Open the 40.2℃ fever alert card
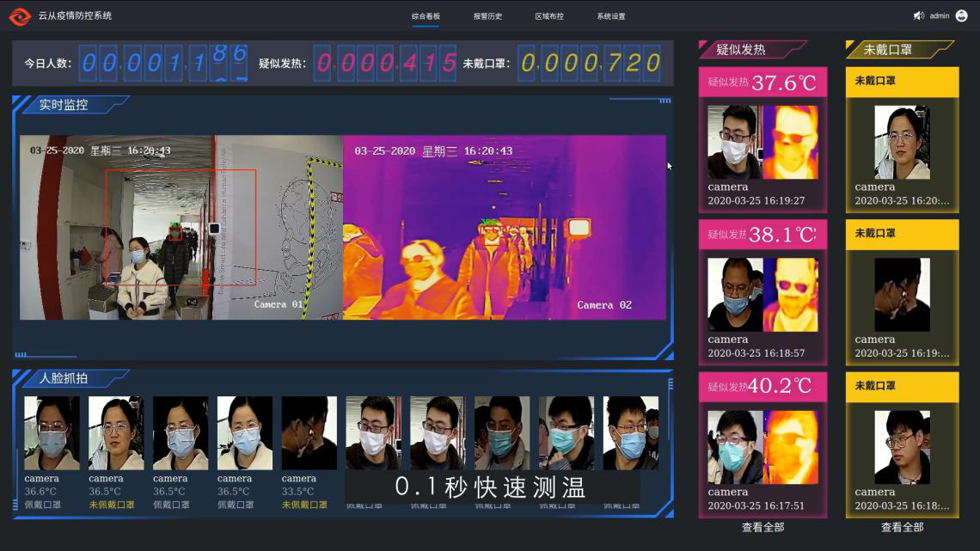The height and width of the screenshot is (551, 980). [763, 445]
